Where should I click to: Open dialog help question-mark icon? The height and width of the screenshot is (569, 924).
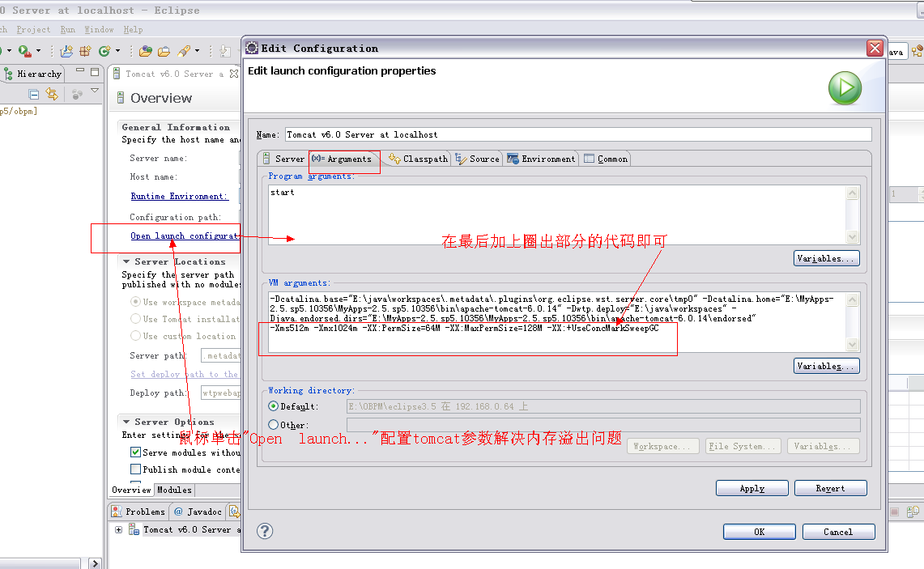[x=265, y=531]
